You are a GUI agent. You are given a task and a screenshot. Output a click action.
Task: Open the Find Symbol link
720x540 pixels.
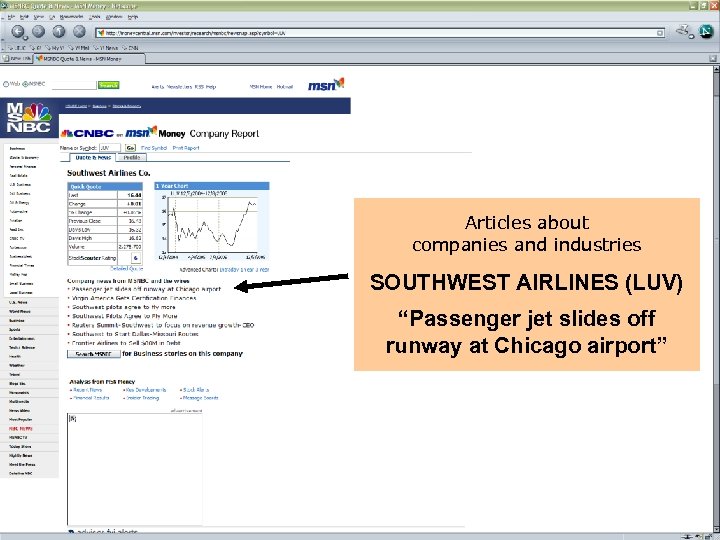pyautogui.click(x=154, y=148)
